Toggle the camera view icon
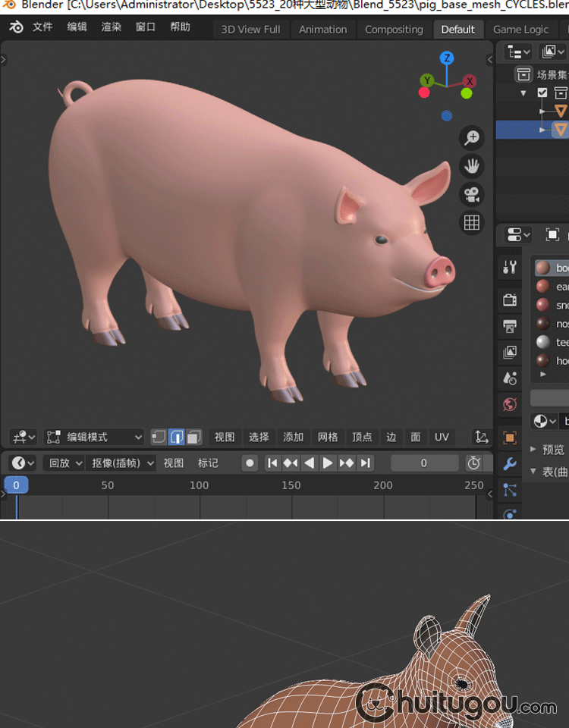The height and width of the screenshot is (728, 569). [x=472, y=193]
